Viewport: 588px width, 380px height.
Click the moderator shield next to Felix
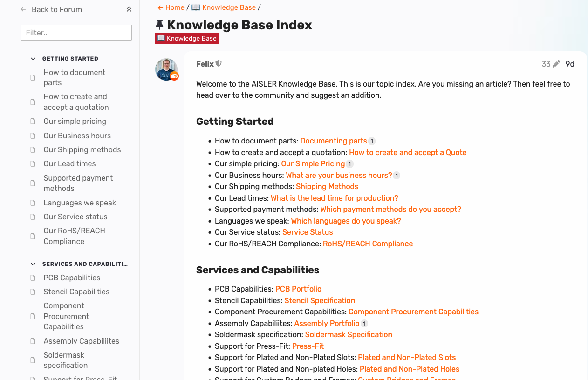pyautogui.click(x=219, y=64)
